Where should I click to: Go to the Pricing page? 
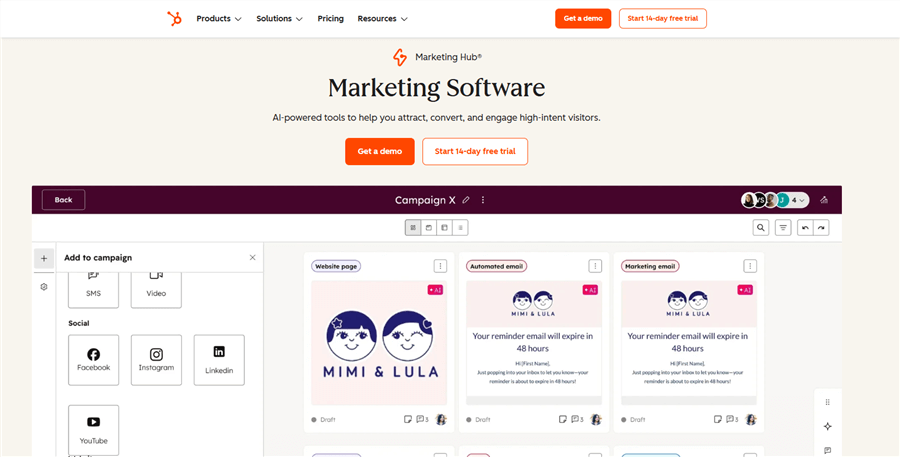point(331,18)
